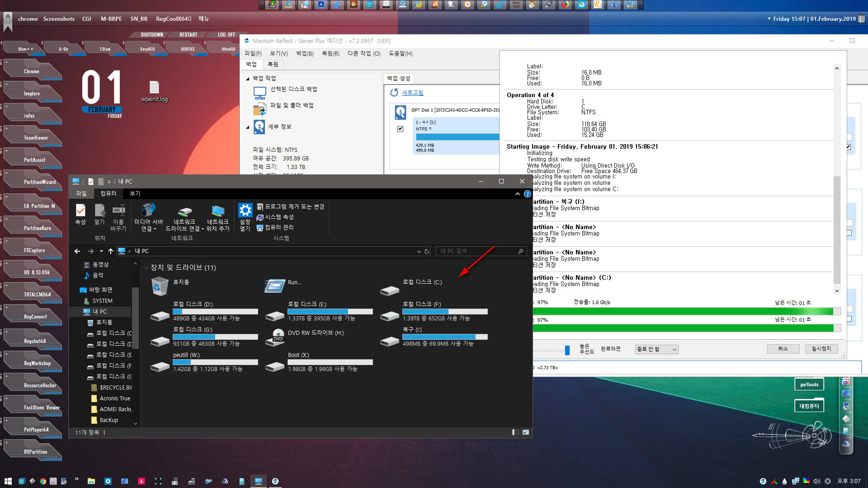Open 복원(R) menu in Macrium
The image size is (868, 488).
point(330,53)
